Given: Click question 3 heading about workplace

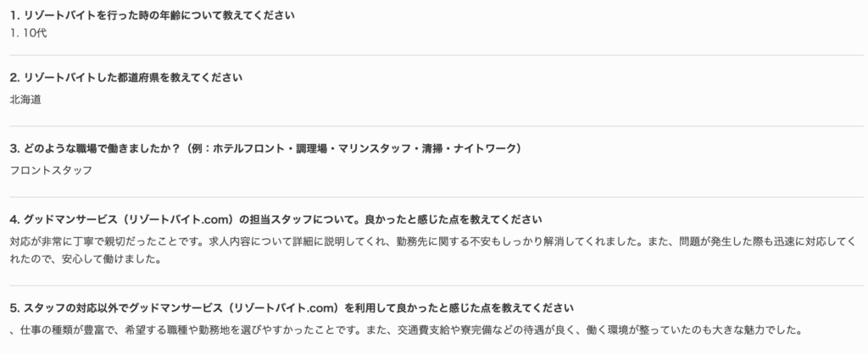Looking at the screenshot, I should (265, 148).
